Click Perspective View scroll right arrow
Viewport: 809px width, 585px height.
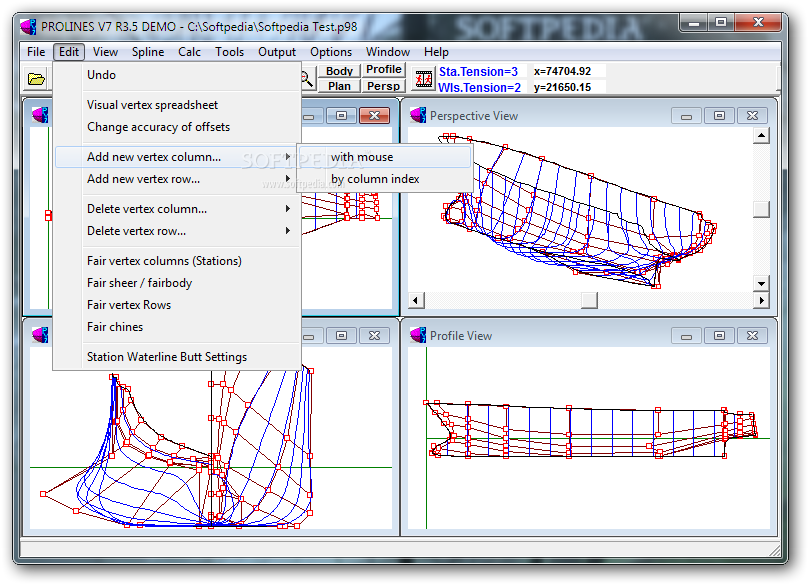pos(762,300)
